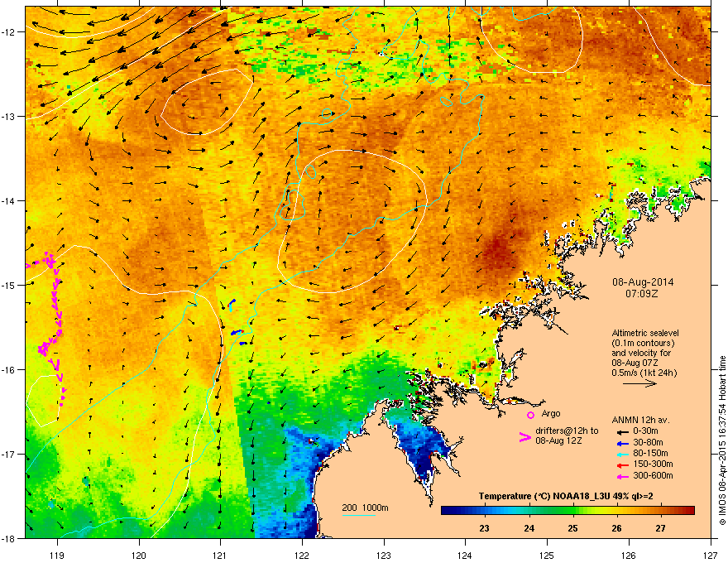Click colorbar tick label 26
Image resolution: width=728 pixels, height=563 pixels.
click(616, 528)
